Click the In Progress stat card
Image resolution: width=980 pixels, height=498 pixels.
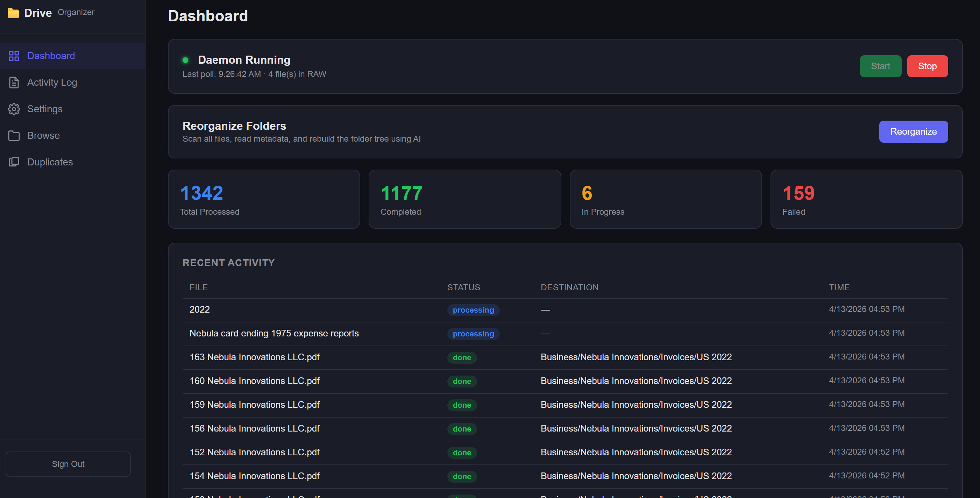coord(665,199)
